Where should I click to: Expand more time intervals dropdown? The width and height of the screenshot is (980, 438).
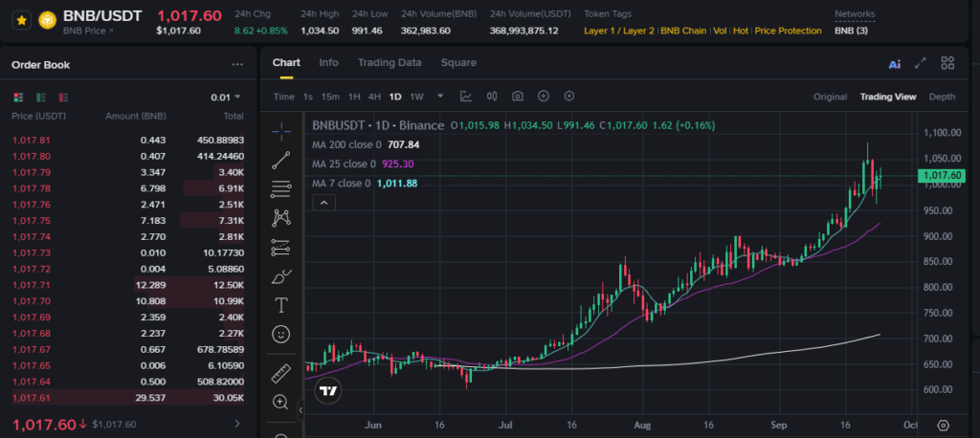tap(440, 97)
